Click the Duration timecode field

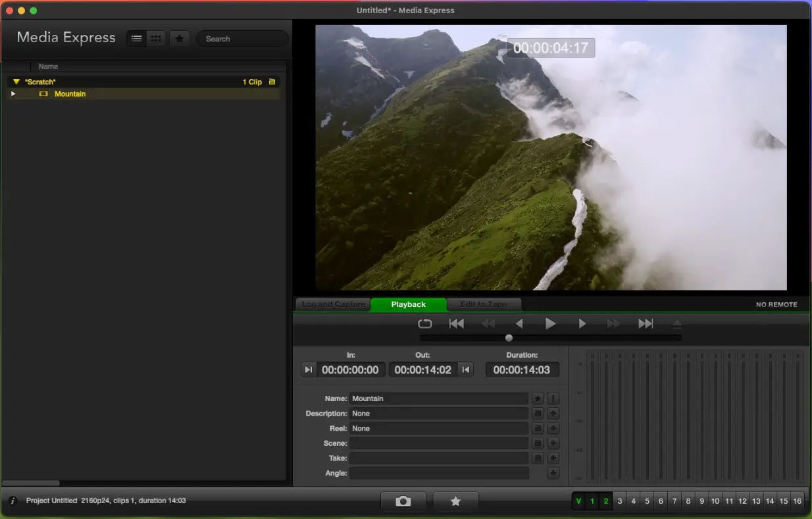point(522,369)
